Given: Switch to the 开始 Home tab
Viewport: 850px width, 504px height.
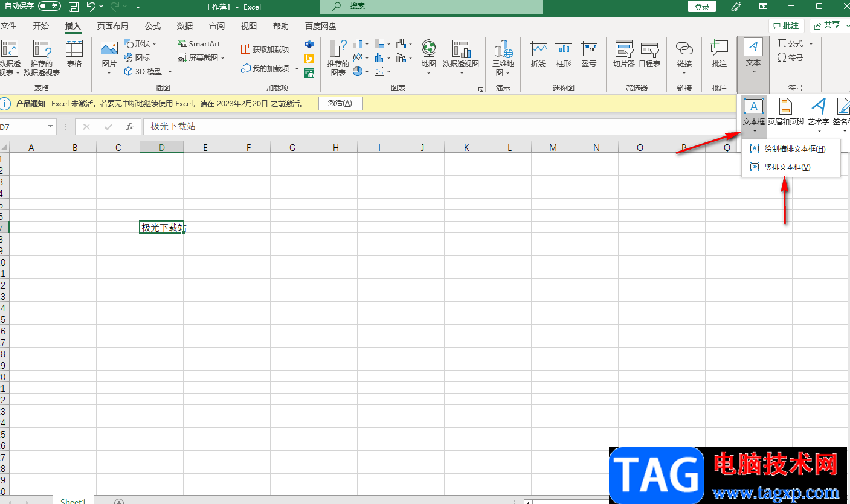Looking at the screenshot, I should (41, 26).
